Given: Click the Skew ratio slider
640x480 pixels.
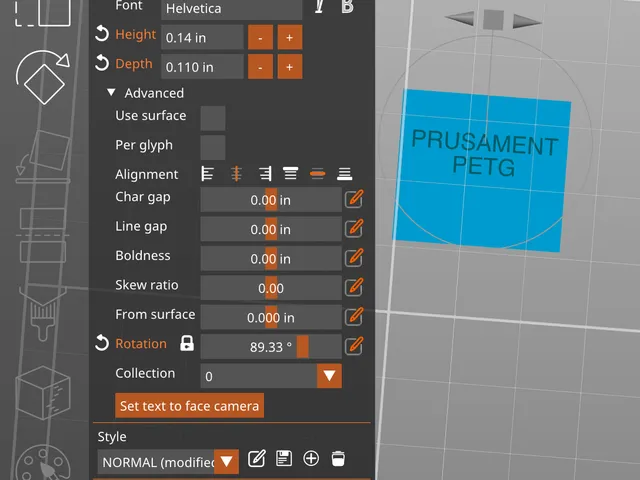Looking at the screenshot, I should 271,288.
